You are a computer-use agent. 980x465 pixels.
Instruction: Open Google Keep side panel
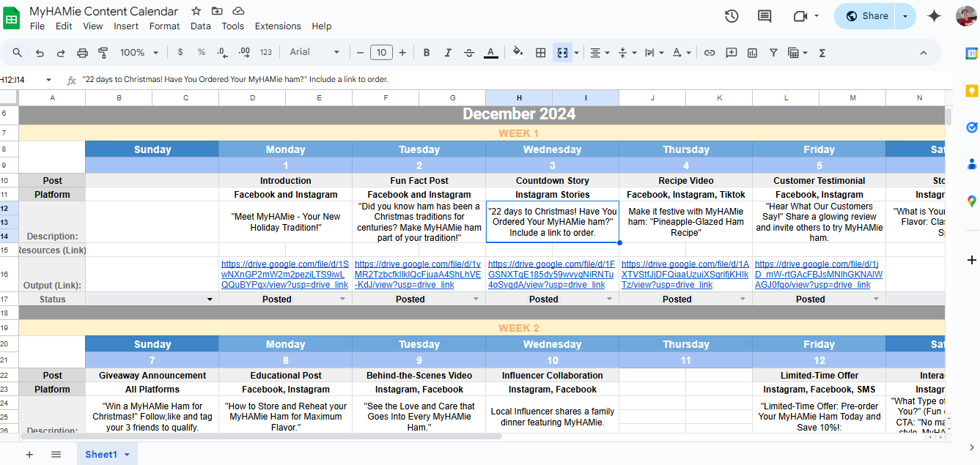pos(971,91)
